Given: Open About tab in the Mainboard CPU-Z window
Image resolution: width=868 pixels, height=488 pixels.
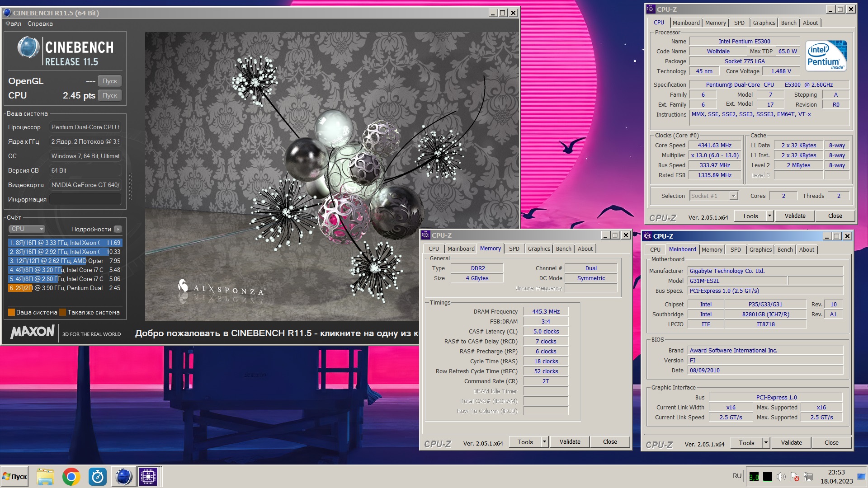Looking at the screenshot, I should (807, 249).
